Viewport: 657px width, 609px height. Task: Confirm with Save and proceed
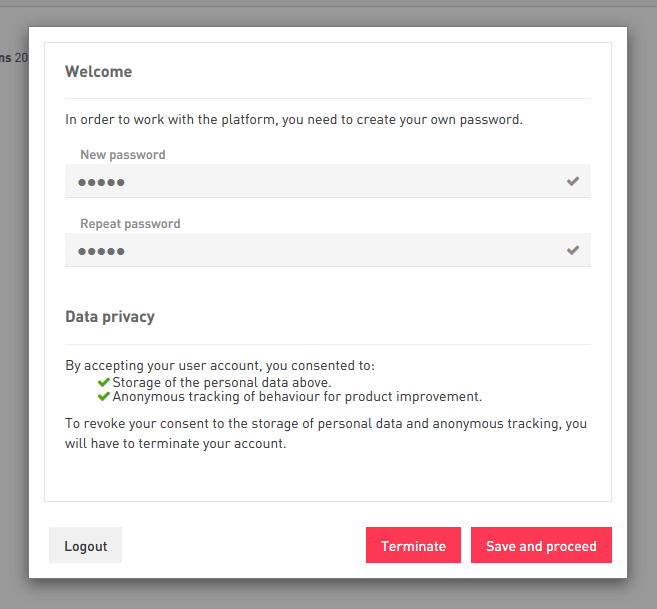[541, 545]
